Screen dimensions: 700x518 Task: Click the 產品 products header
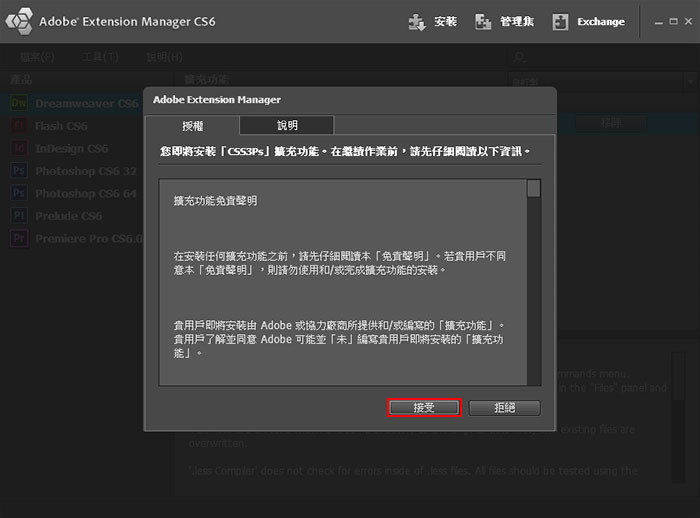[21, 79]
